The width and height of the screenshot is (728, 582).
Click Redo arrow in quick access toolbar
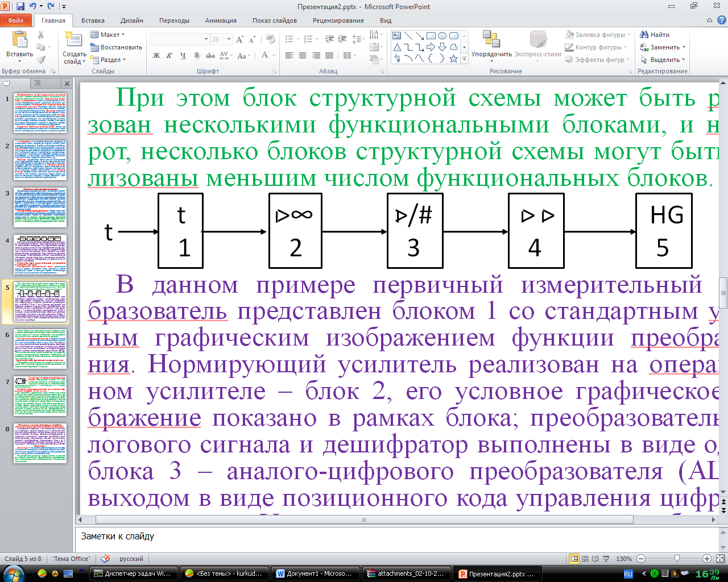point(51,7)
